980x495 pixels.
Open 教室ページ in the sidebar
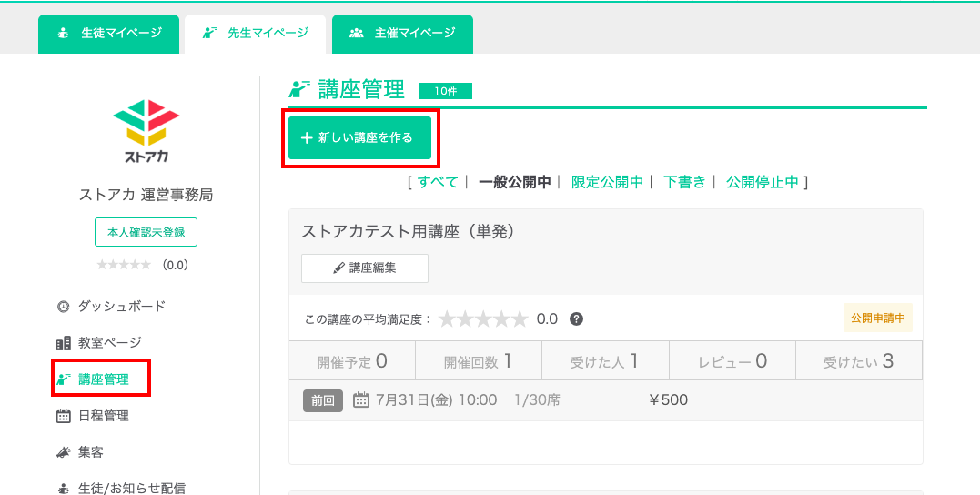tap(110, 342)
